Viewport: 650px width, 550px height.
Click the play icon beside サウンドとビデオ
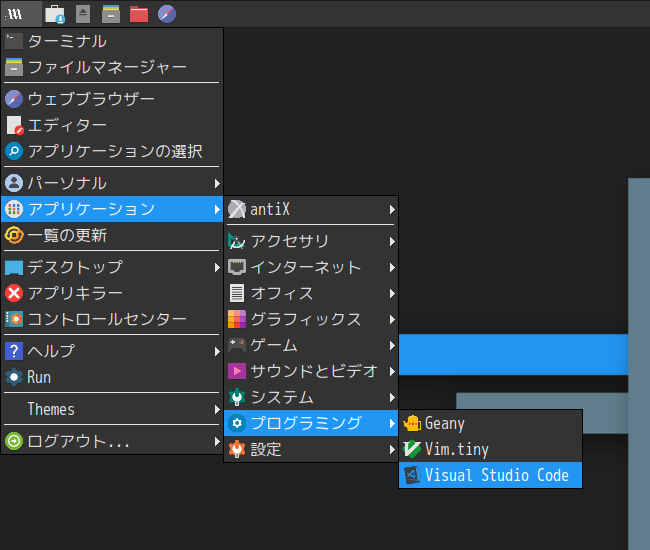tap(237, 371)
